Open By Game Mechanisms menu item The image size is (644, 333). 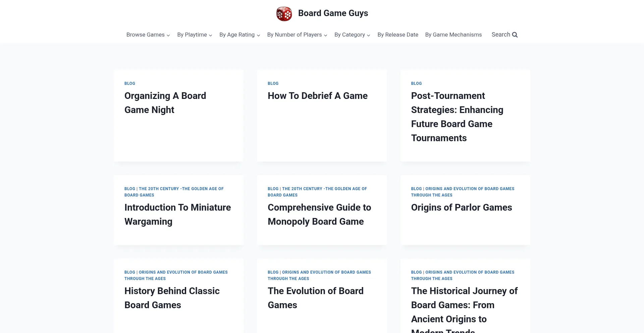click(x=453, y=35)
